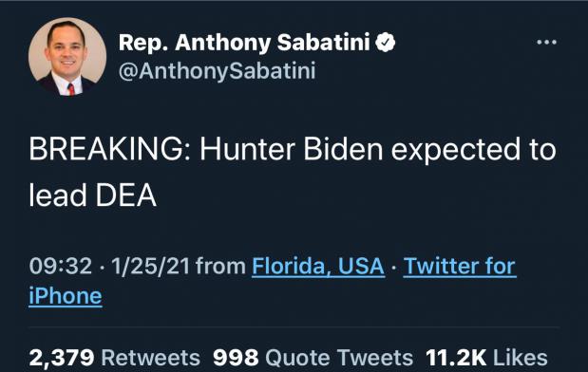Image resolution: width=588 pixels, height=372 pixels.
Task: Select the word BREAKING: in the tweet
Action: 110,149
